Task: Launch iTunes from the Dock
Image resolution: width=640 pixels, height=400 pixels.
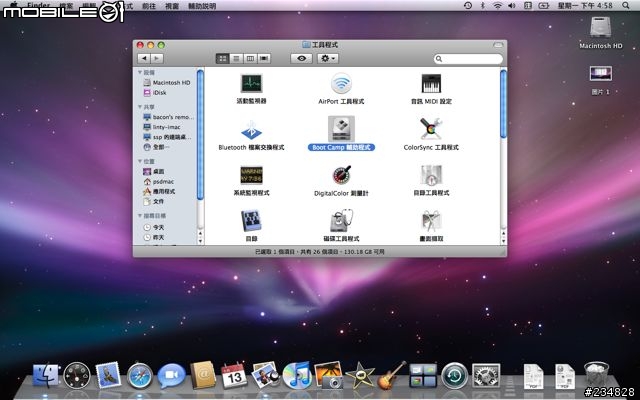Action: (x=297, y=376)
